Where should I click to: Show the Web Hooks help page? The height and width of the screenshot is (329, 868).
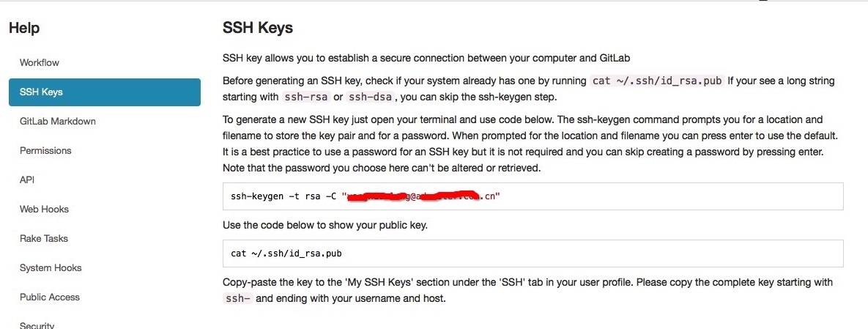(44, 210)
